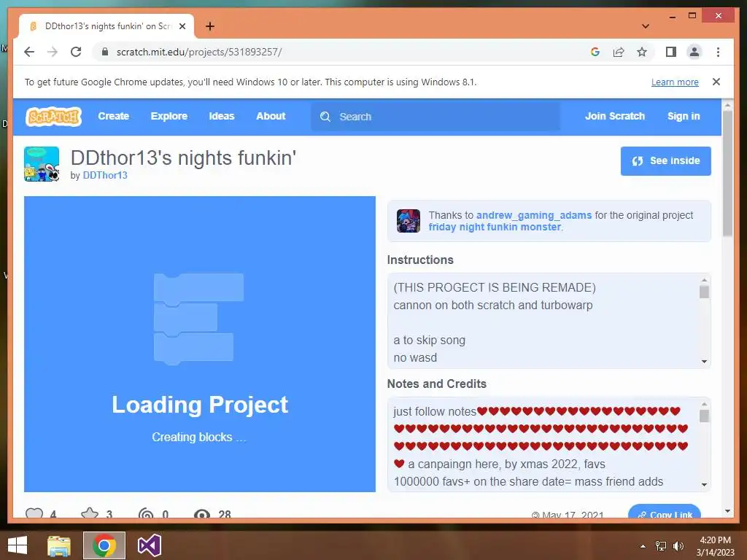Click Sign in
The image size is (747, 560).
pos(683,116)
